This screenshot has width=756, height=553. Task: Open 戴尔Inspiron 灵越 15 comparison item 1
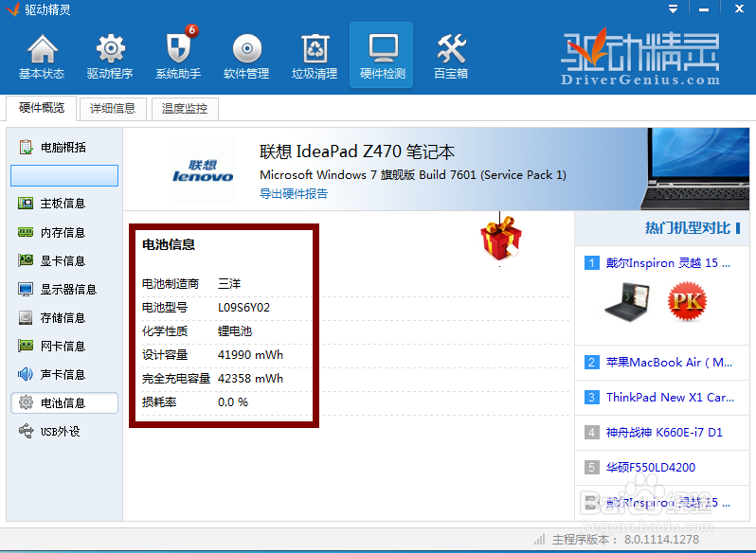668,263
